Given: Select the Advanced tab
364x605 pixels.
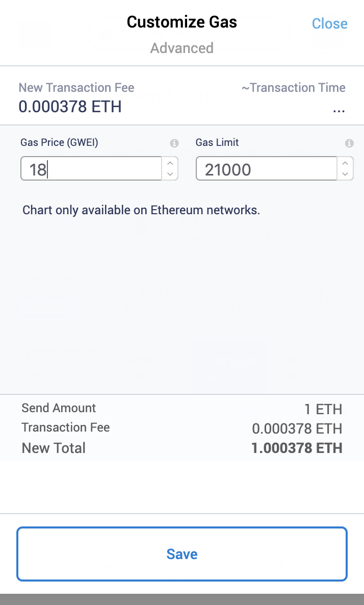Looking at the screenshot, I should click(182, 48).
